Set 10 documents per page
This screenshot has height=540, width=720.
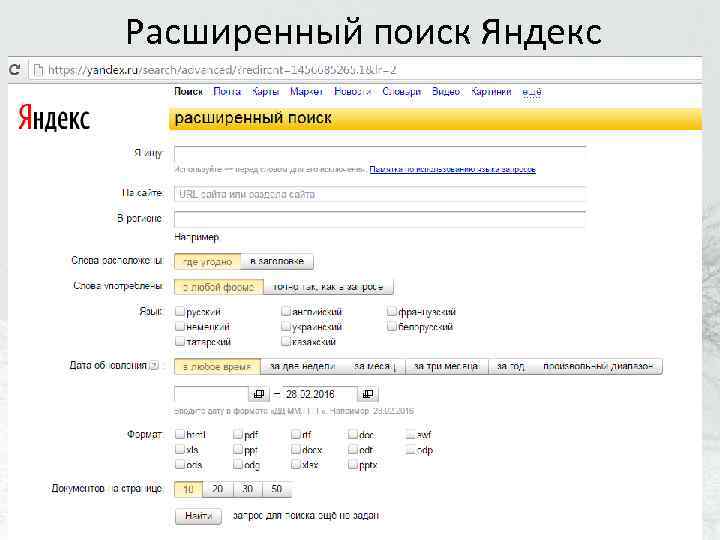pos(189,489)
